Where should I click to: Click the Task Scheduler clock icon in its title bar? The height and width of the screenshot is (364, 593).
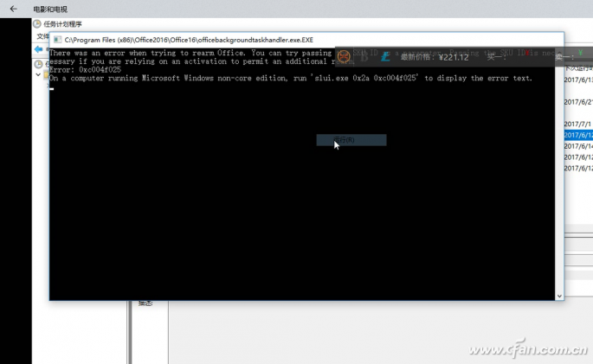click(36, 24)
